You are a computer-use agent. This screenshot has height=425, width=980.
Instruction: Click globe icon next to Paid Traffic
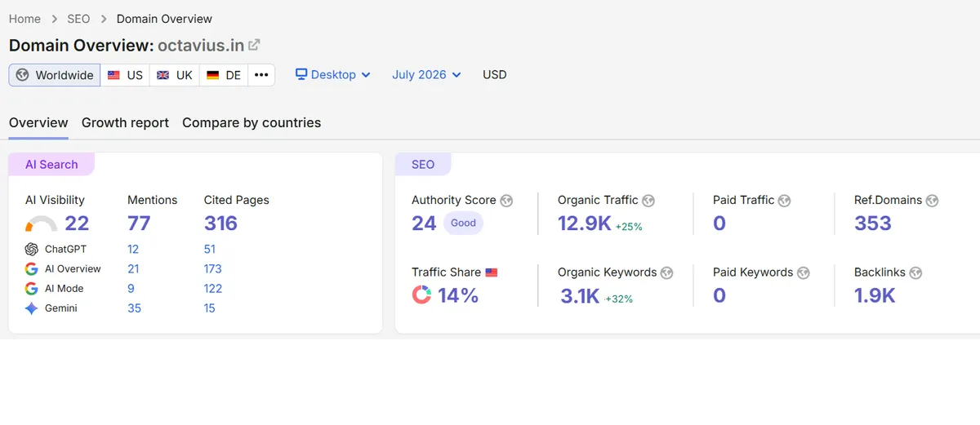coord(784,201)
